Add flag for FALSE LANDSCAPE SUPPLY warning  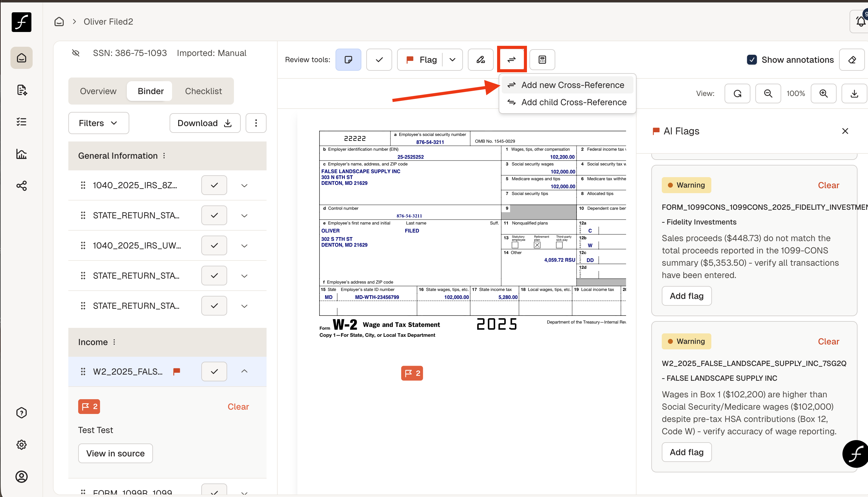(687, 452)
